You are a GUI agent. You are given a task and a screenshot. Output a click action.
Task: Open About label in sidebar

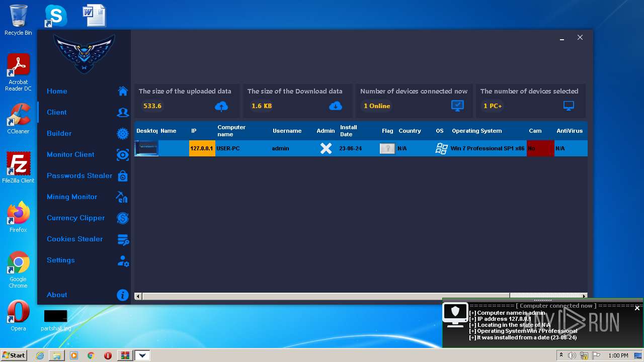[x=57, y=295]
